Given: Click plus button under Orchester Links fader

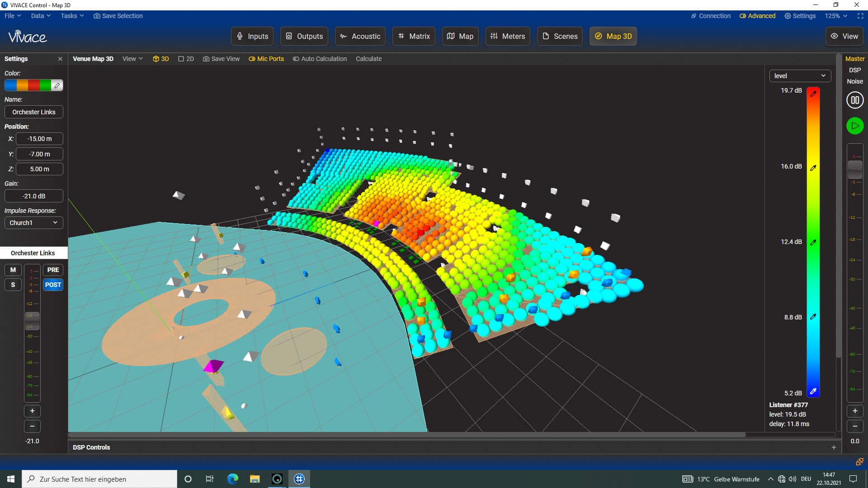Looking at the screenshot, I should (x=32, y=411).
